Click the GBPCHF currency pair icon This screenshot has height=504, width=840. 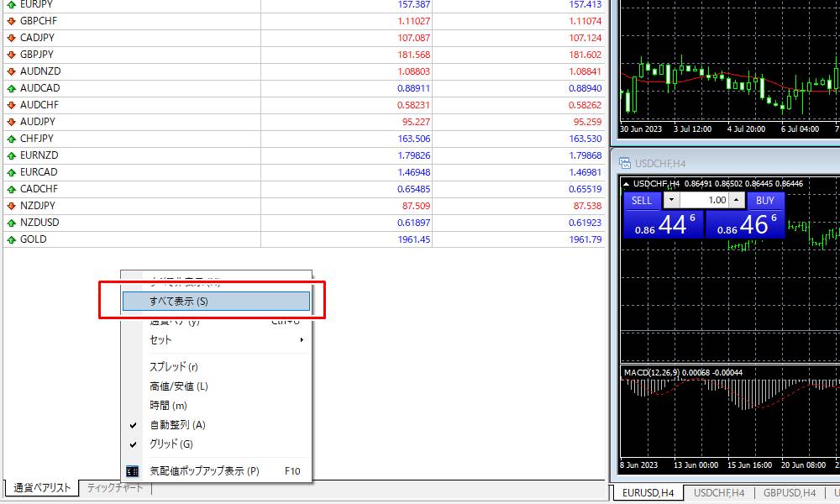click(11, 21)
